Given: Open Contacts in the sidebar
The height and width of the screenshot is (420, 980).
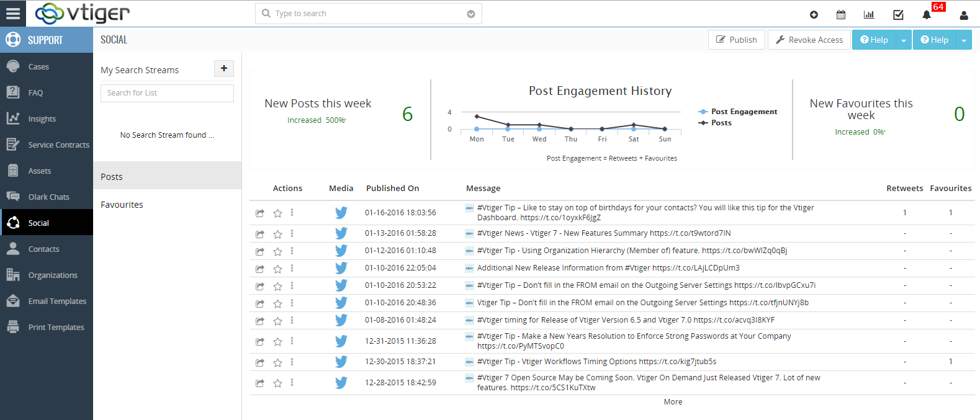Looking at the screenshot, I should pyautogui.click(x=47, y=249).
